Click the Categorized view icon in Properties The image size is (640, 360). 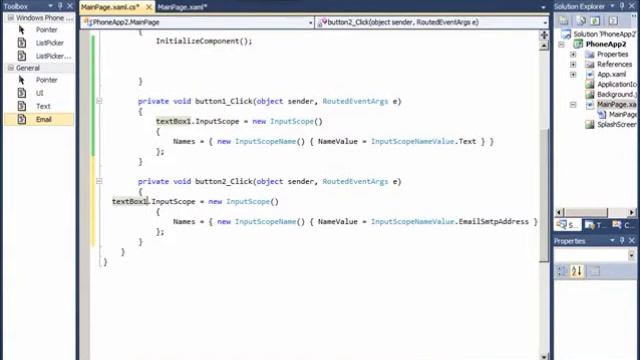click(561, 271)
